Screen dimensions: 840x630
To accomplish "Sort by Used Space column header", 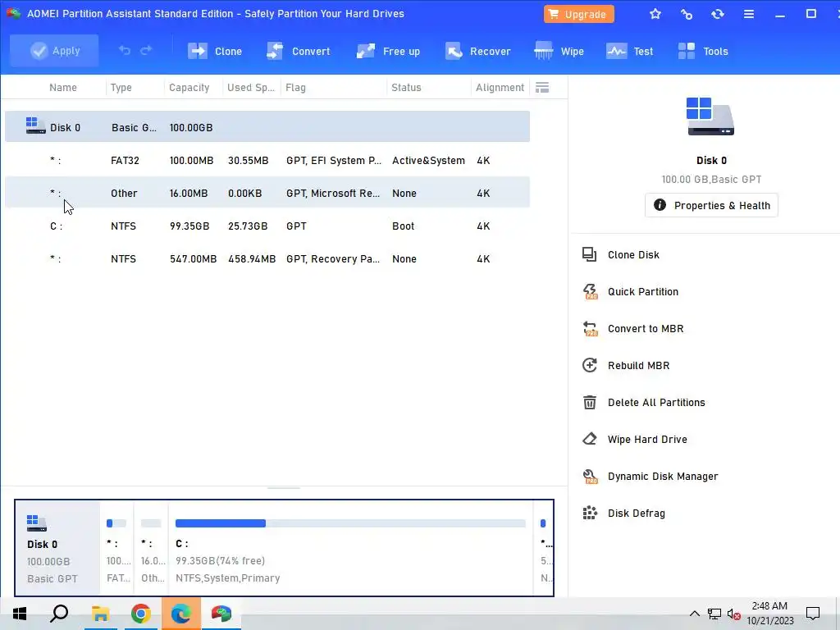I will click(x=251, y=87).
